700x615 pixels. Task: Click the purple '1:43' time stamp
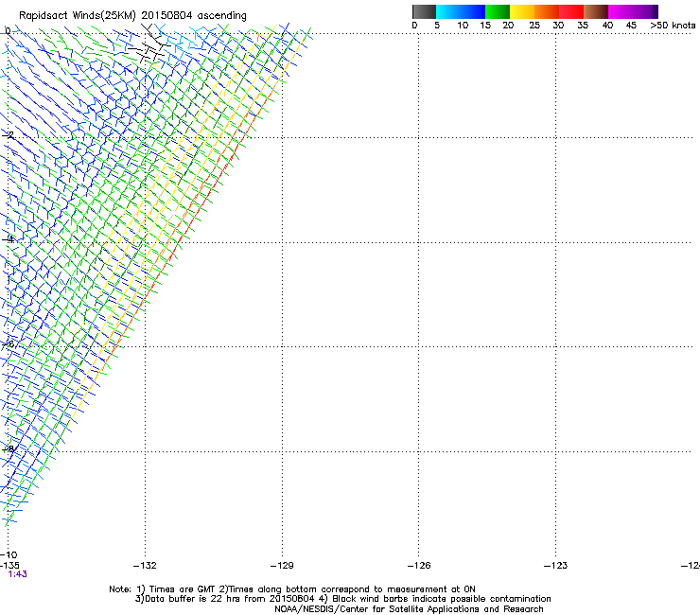[x=17, y=574]
